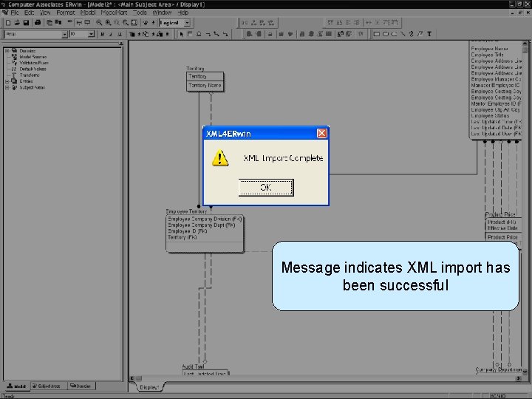Screen dimensions: 532x399
Task: Click the Employee Status attribute
Action: pos(490,116)
